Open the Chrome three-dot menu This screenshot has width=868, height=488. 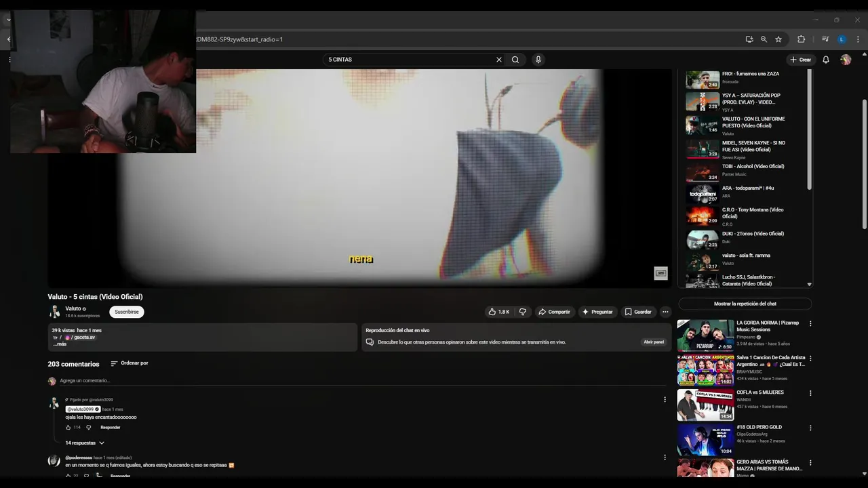coord(858,39)
